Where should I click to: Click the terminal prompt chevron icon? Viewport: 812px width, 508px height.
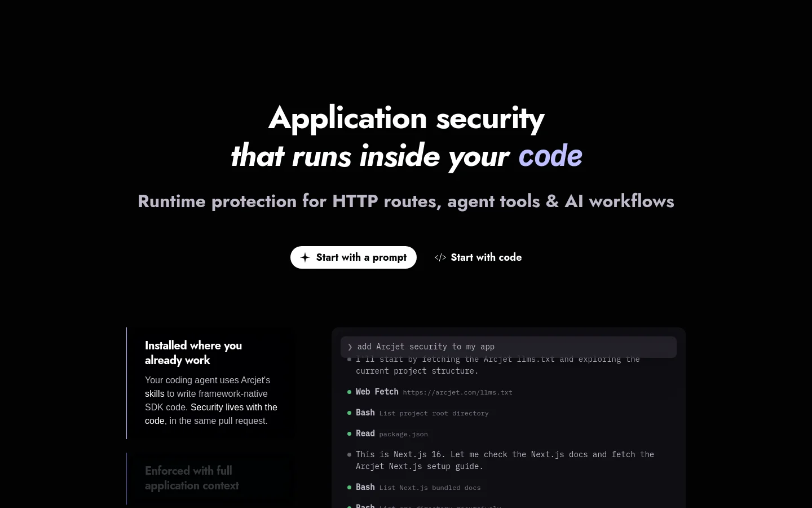point(350,347)
